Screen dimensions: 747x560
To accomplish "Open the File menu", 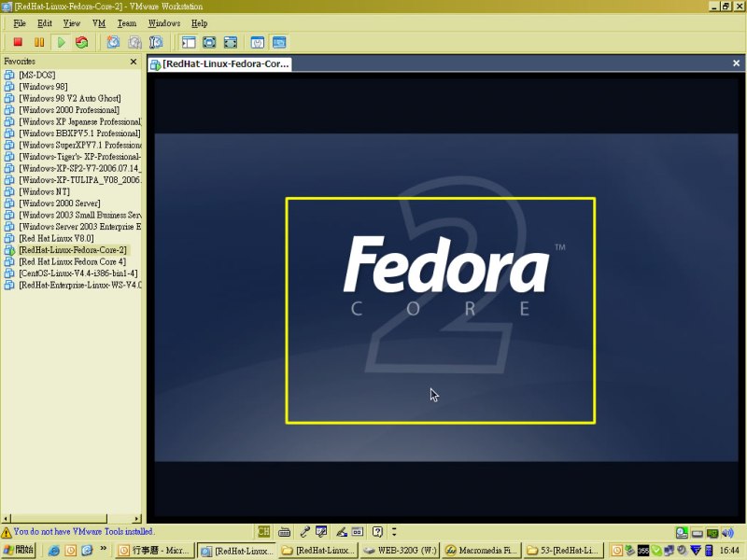I will tap(20, 23).
